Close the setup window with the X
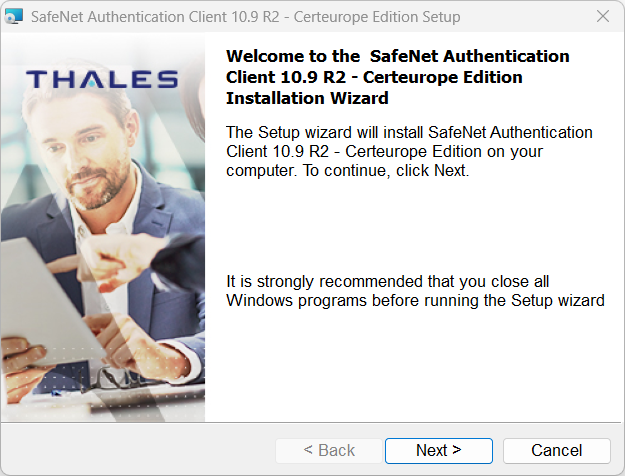The width and height of the screenshot is (625, 476). (602, 17)
